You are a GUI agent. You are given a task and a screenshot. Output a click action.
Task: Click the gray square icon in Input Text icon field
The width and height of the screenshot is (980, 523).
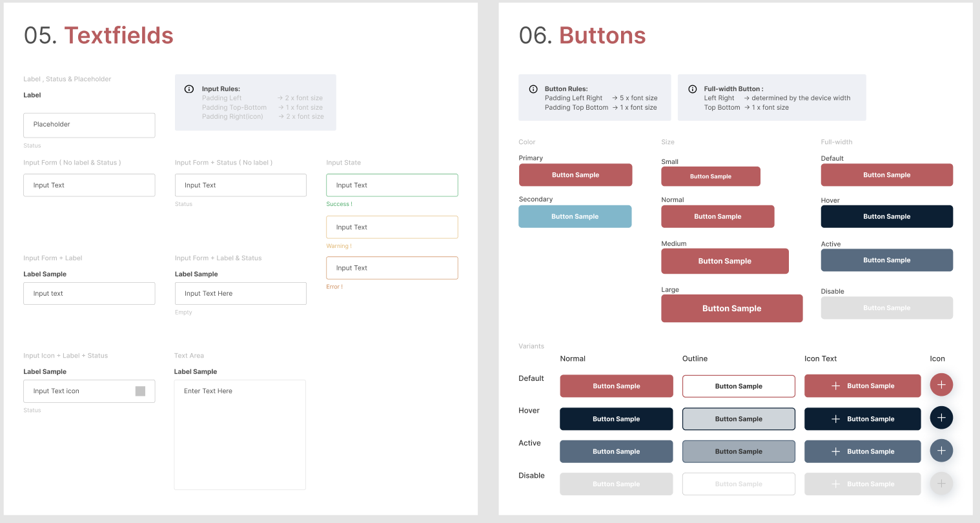pyautogui.click(x=140, y=391)
